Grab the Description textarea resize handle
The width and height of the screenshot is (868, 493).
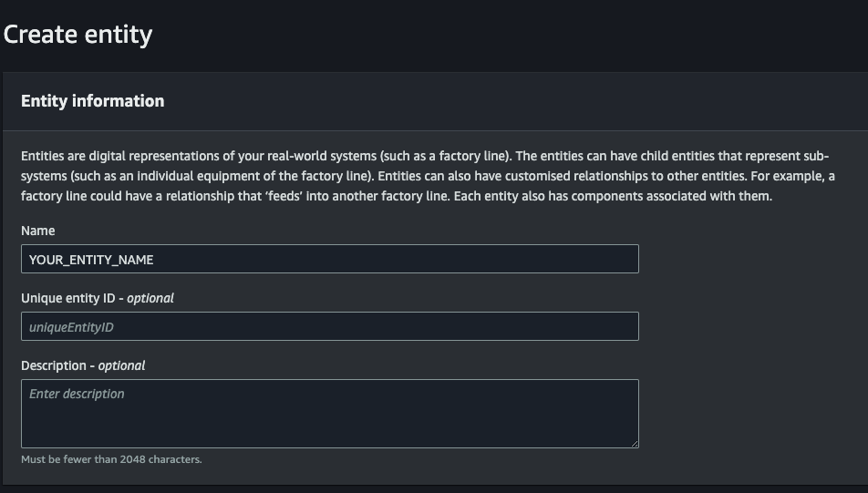(634, 443)
